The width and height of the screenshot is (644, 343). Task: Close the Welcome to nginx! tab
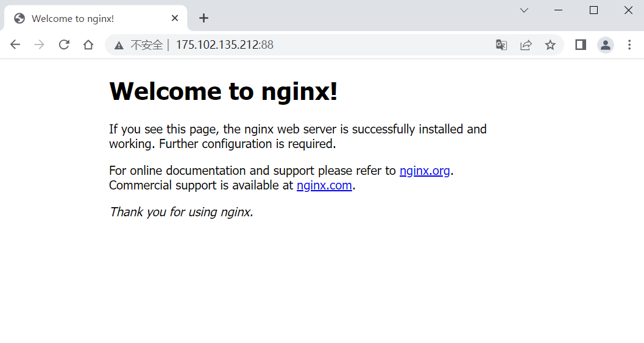tap(175, 18)
